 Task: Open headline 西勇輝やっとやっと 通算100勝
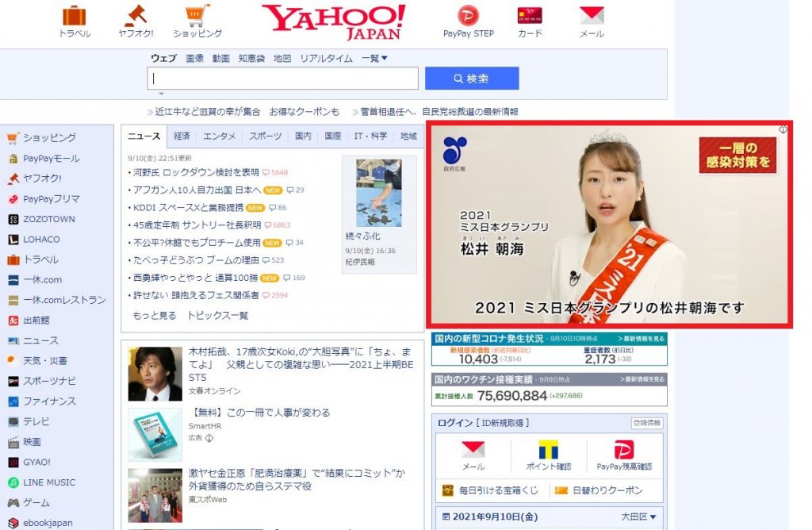point(195,278)
